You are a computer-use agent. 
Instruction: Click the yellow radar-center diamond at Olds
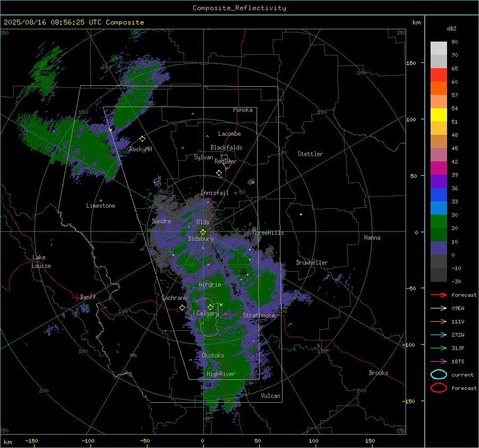pos(203,232)
